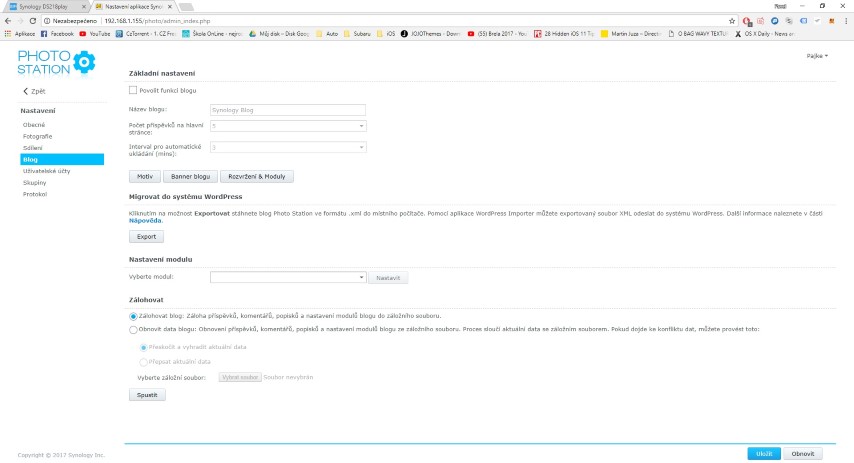Select the Zálohovat blog radio option
The width and height of the screenshot is (854, 463).
133,316
